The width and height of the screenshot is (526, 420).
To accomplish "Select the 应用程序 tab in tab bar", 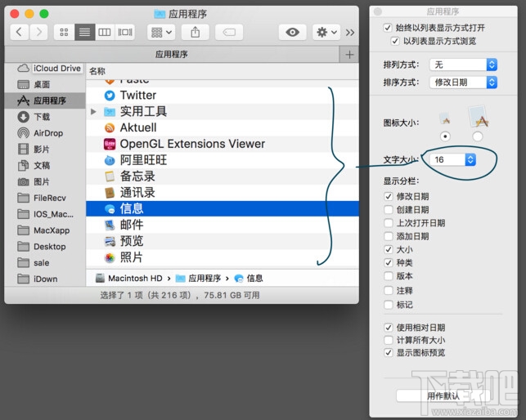I will tap(172, 54).
